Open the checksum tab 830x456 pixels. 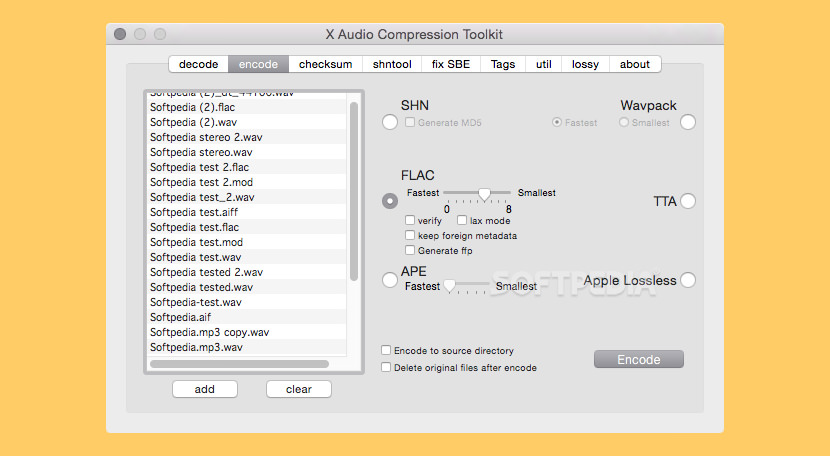tap(325, 64)
